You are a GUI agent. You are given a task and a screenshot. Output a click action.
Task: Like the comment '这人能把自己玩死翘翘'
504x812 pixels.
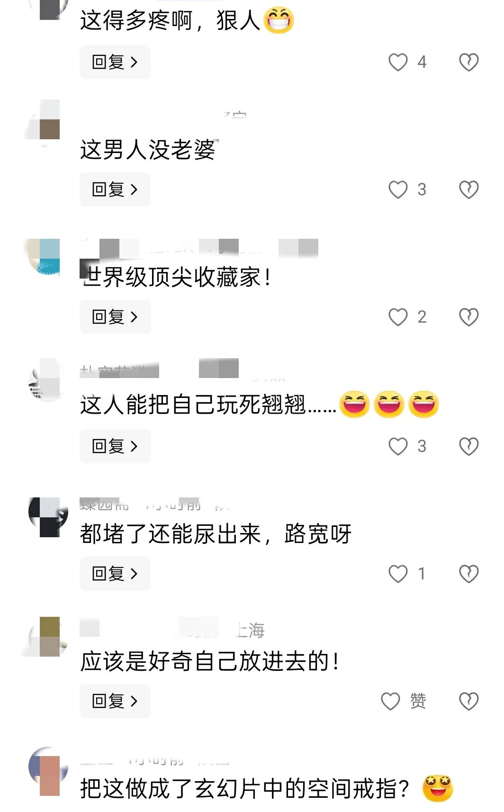pos(398,446)
